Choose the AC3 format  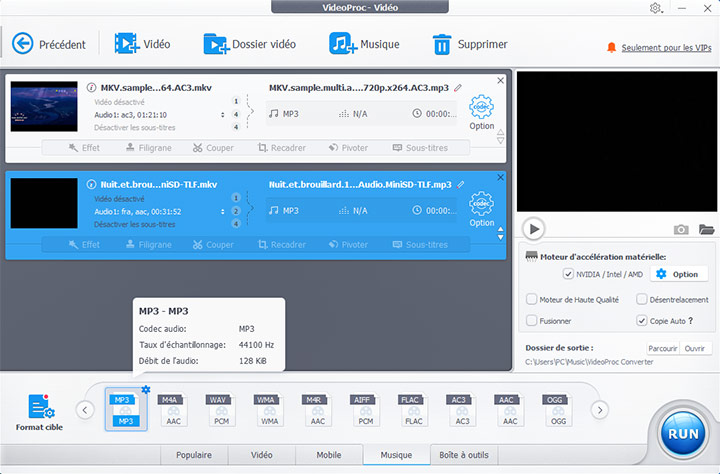pyautogui.click(x=462, y=410)
